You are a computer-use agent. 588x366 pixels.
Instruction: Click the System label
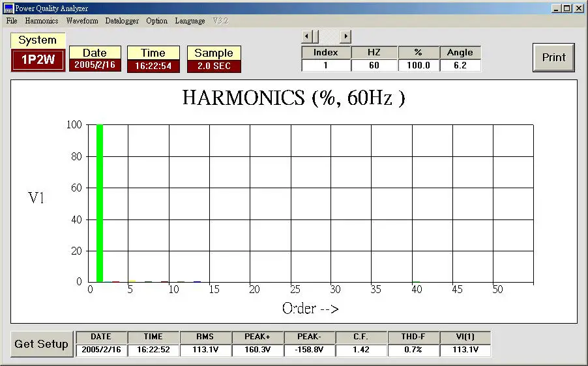coord(38,40)
